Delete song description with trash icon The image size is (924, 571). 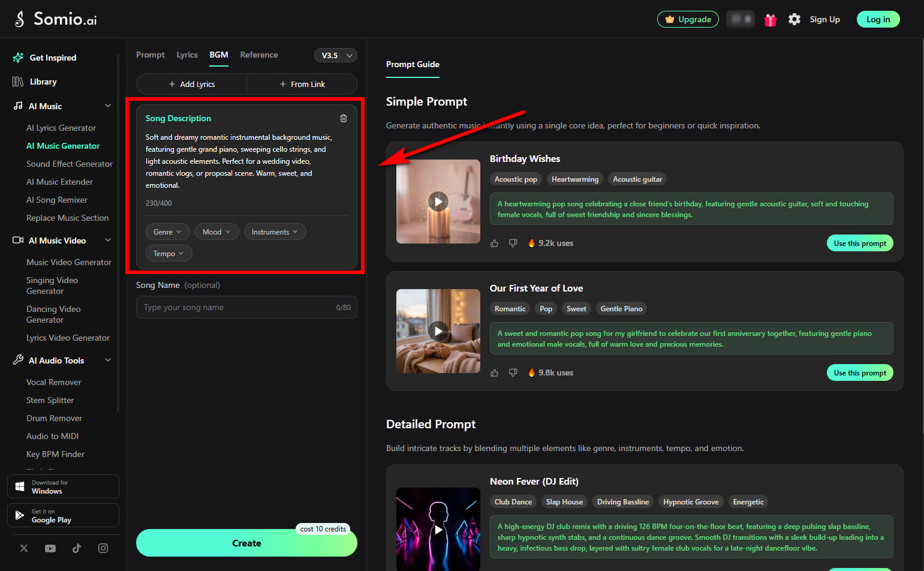click(344, 118)
